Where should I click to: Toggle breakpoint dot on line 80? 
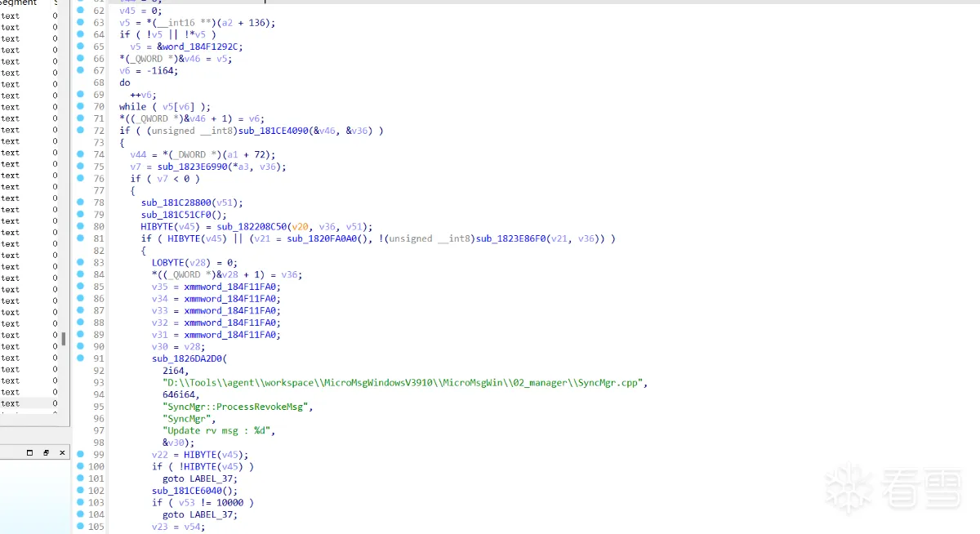(x=80, y=226)
